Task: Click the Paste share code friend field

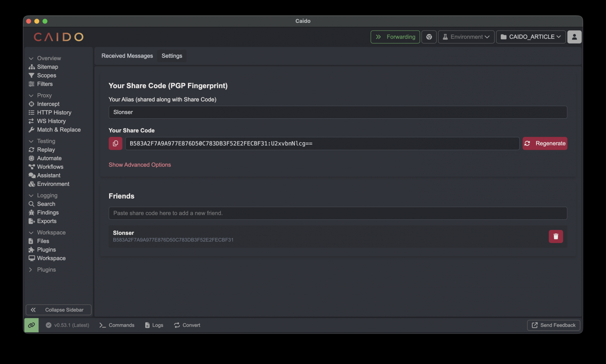Action: click(x=338, y=213)
